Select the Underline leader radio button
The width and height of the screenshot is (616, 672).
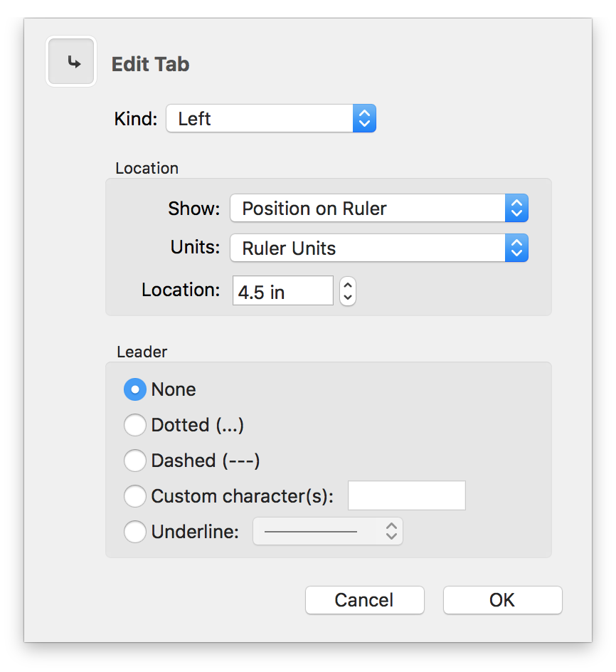click(x=135, y=532)
